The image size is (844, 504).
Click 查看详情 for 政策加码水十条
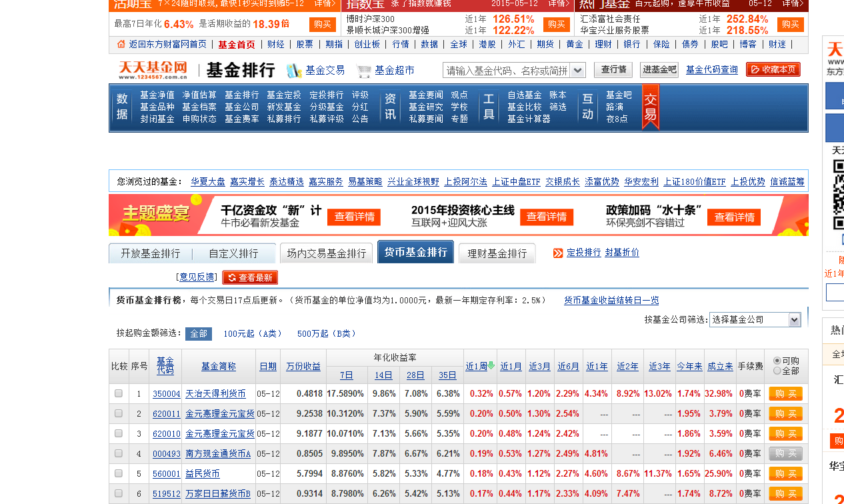(735, 217)
